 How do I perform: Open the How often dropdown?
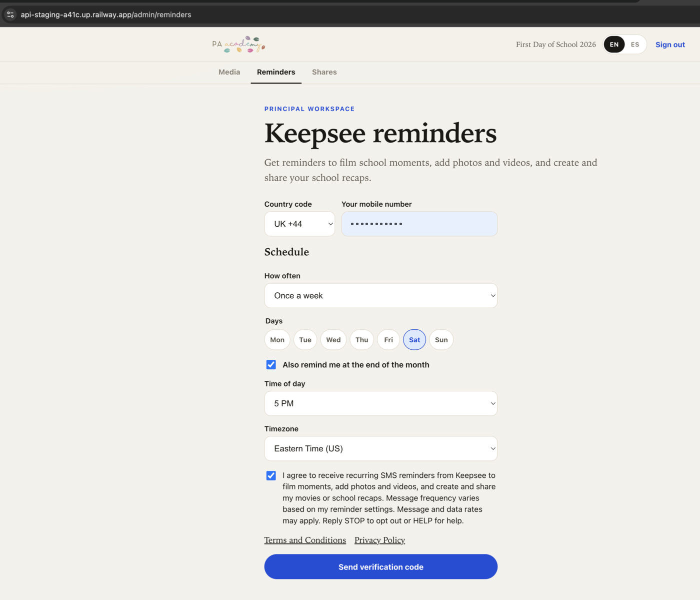pos(381,296)
